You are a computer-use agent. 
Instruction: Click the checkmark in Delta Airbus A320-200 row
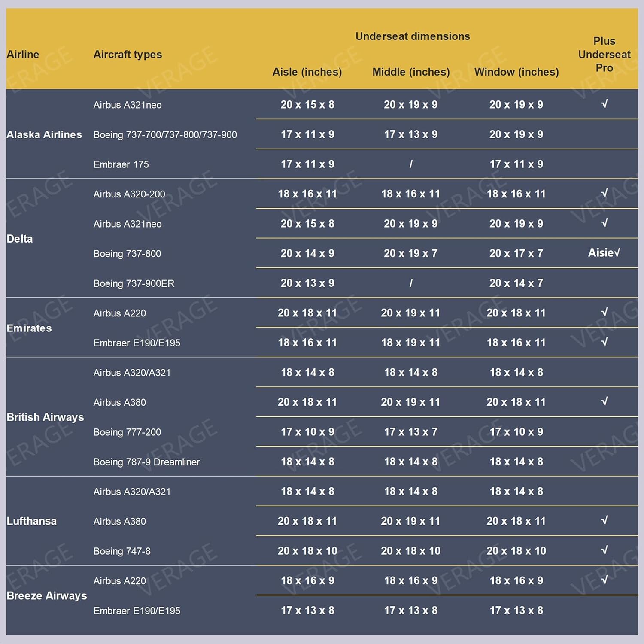click(605, 193)
